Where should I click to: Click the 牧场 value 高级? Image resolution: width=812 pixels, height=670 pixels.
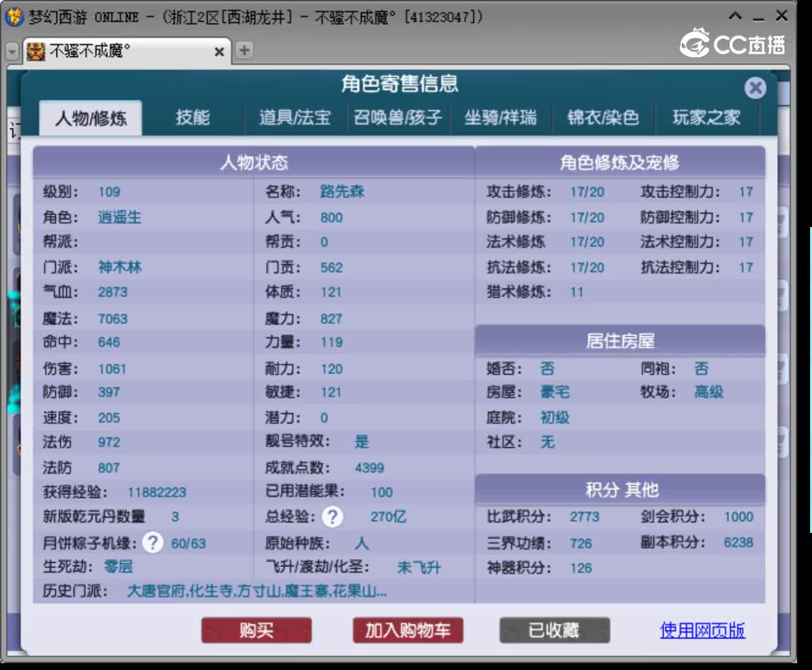(709, 392)
